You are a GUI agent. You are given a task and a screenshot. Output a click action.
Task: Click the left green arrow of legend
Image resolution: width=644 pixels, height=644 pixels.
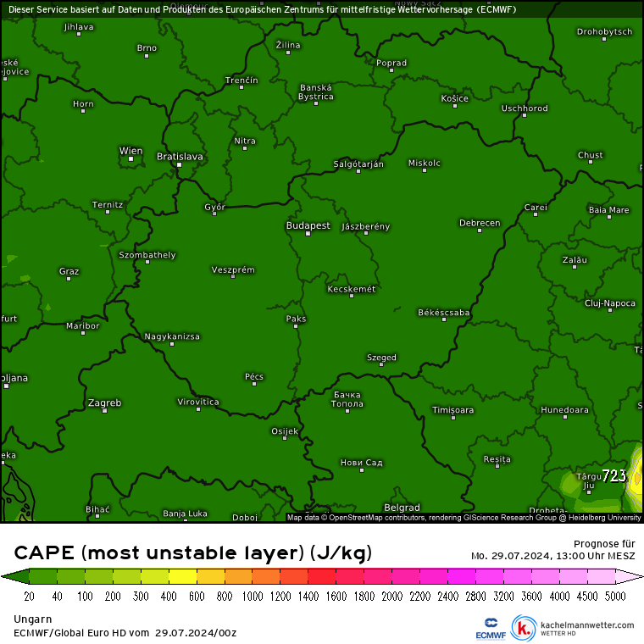(8, 577)
